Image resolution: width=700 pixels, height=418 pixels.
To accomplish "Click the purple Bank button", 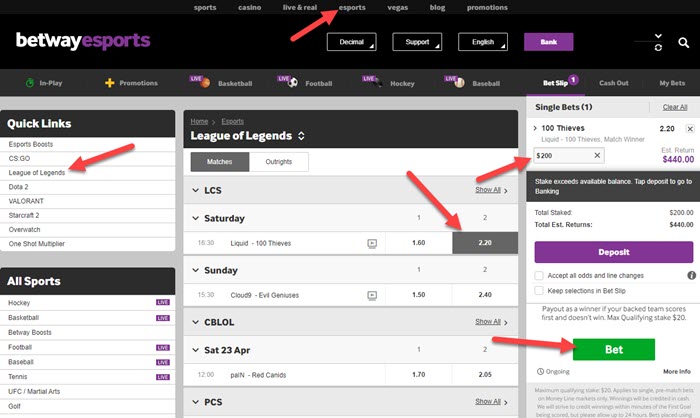I will tap(549, 42).
